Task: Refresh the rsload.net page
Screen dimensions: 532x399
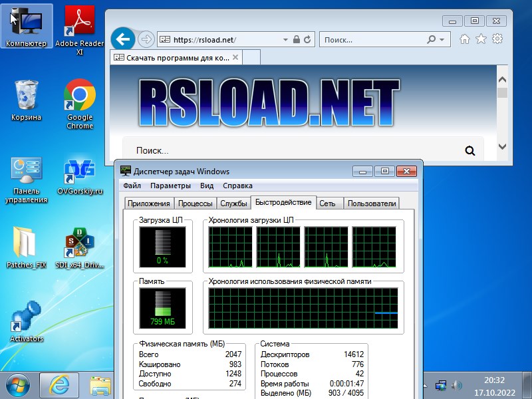Action: coord(307,39)
